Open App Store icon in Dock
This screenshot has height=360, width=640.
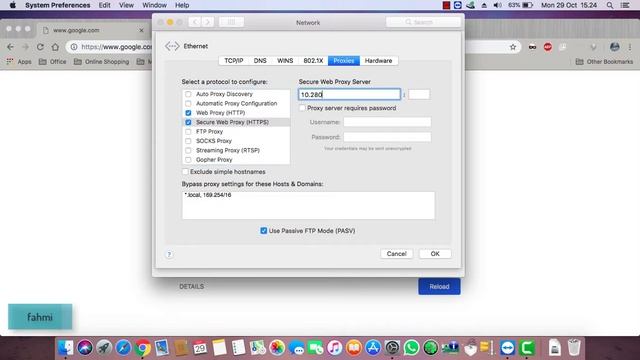373,348
